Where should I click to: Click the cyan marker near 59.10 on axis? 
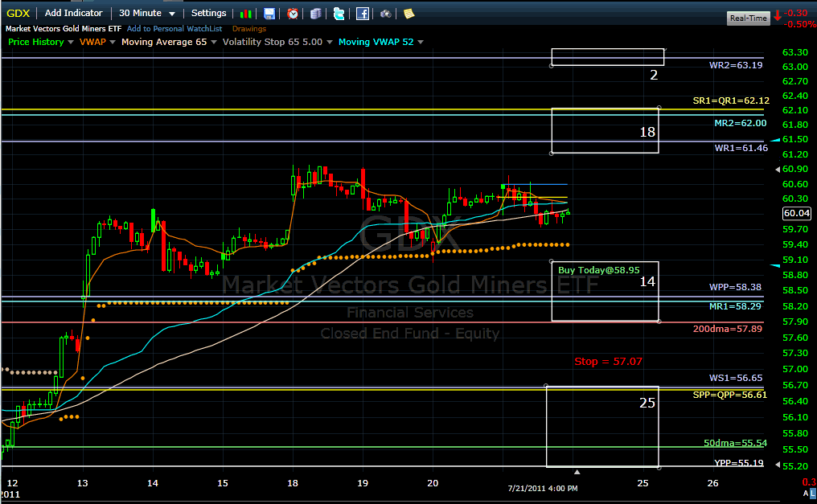tap(775, 266)
